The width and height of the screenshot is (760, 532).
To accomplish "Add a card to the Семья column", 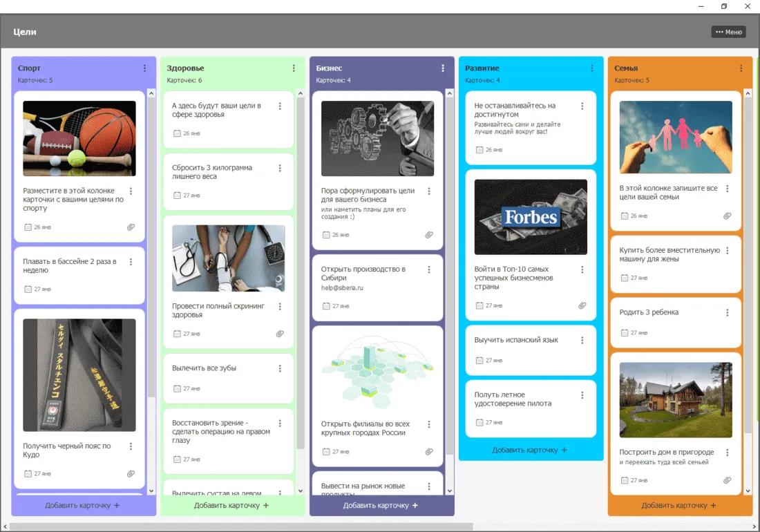I will (x=678, y=506).
